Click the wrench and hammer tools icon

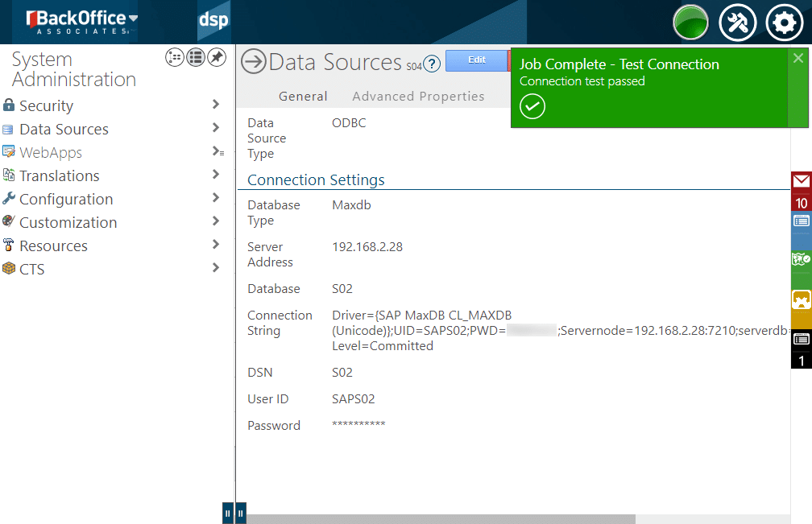point(736,23)
